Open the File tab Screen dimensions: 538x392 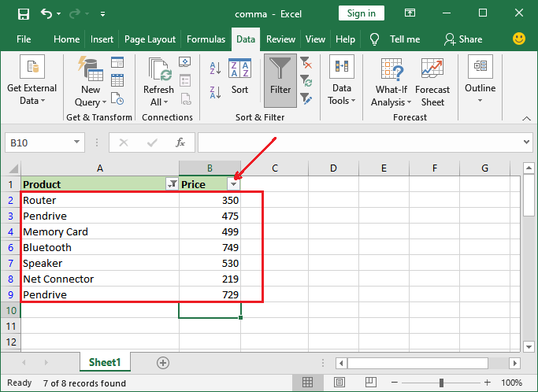point(24,39)
